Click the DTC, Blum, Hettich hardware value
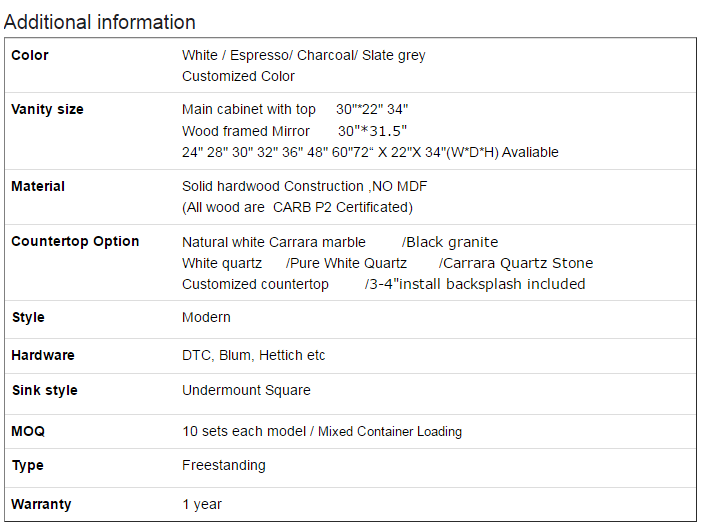The height and width of the screenshot is (531, 706). [253, 355]
